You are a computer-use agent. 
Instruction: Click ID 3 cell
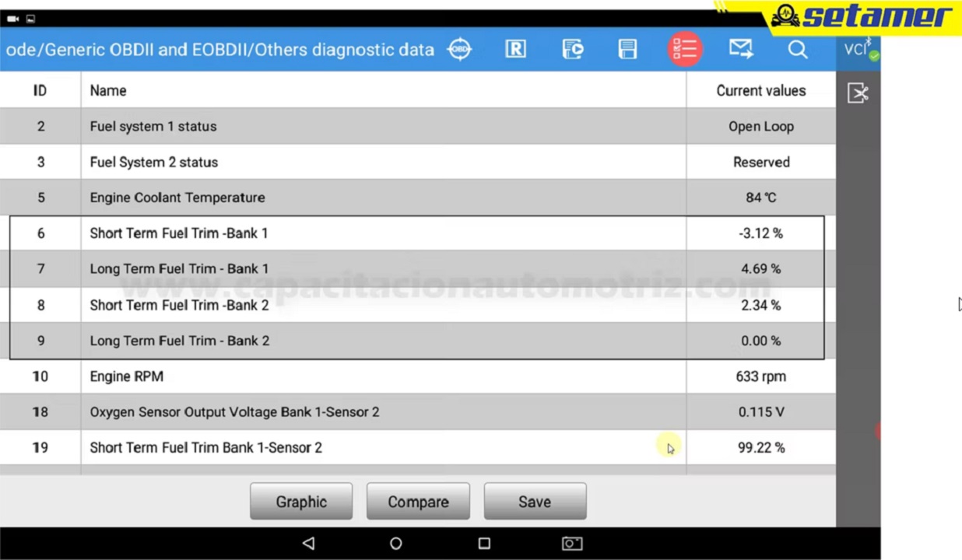[40, 162]
